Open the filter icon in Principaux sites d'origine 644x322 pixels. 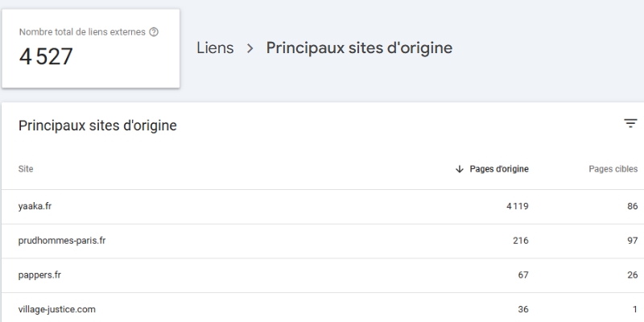pyautogui.click(x=630, y=123)
